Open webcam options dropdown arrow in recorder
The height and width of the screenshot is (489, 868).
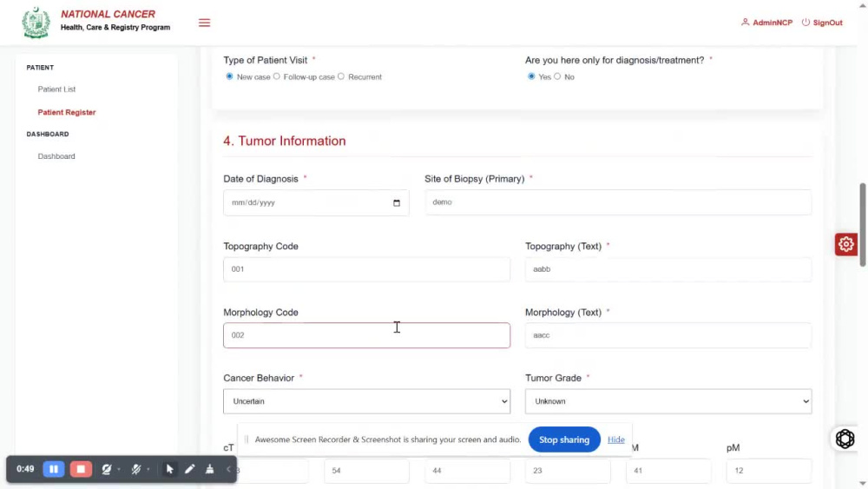pos(119,470)
